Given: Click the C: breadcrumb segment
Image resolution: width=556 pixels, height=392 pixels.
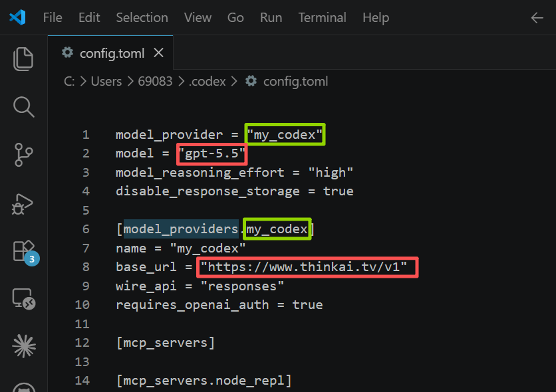Looking at the screenshot, I should point(69,82).
